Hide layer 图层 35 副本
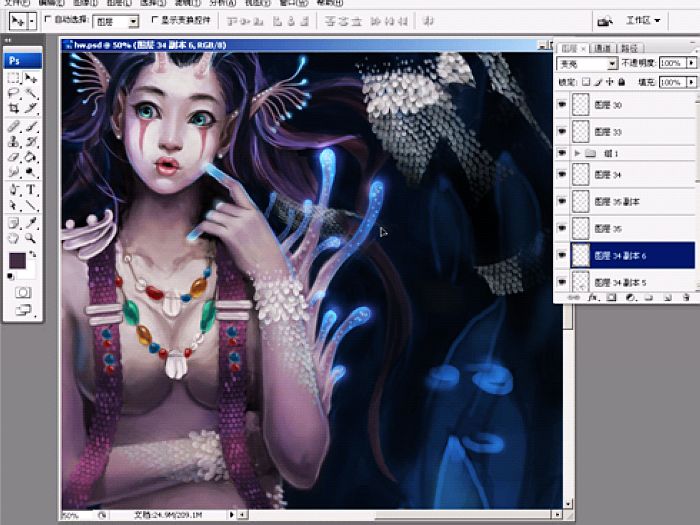This screenshot has width=700, height=525. tap(562, 201)
